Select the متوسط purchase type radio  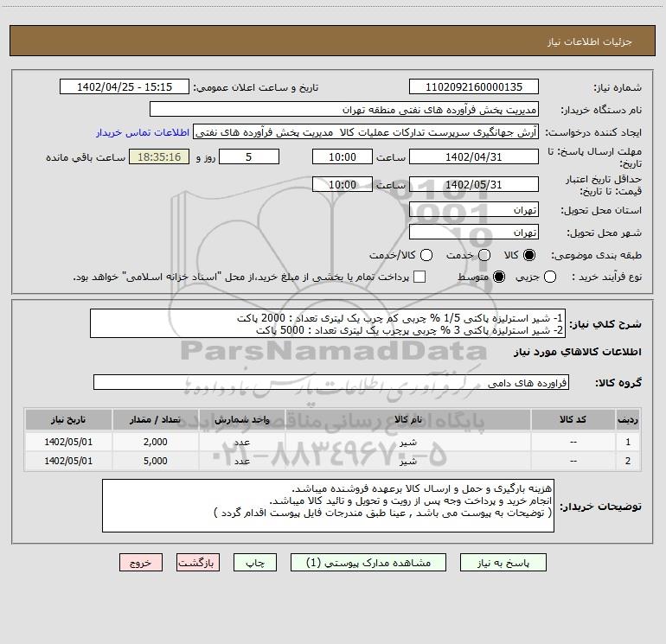point(499,277)
